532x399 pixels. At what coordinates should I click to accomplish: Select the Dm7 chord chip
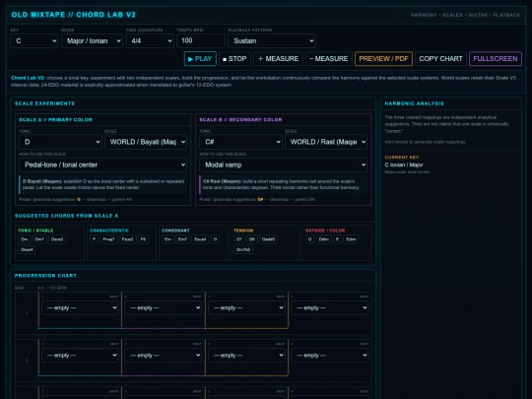[39, 239]
